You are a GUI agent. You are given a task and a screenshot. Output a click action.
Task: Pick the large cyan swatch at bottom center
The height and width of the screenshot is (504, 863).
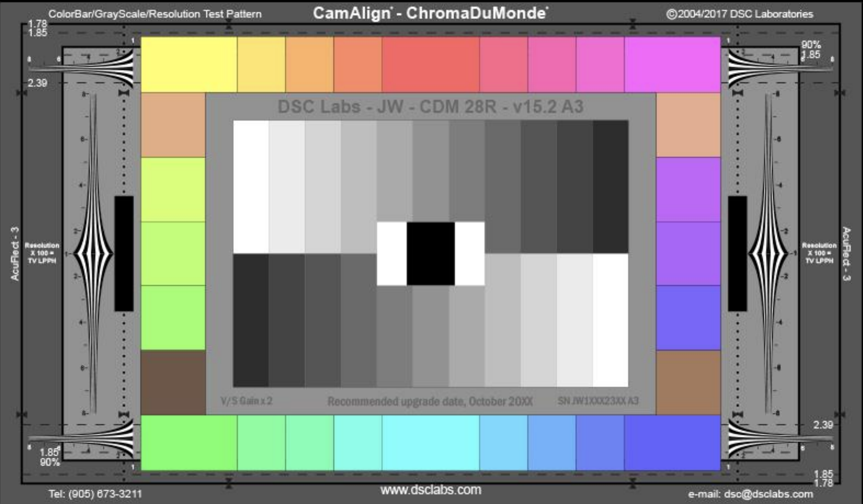431,443
